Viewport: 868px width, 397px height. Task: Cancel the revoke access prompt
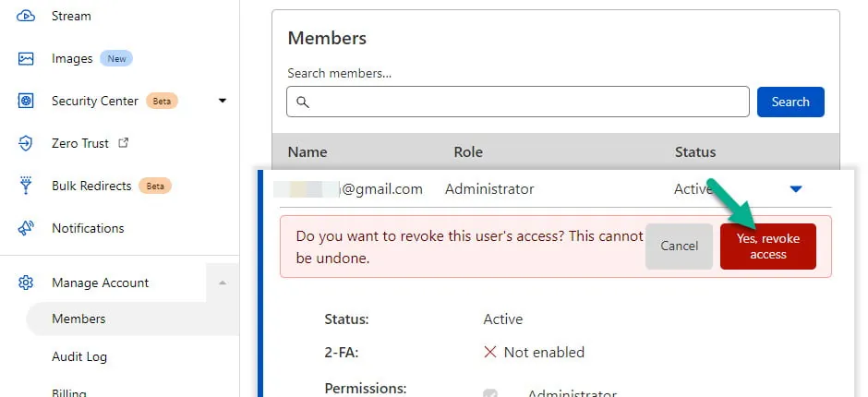[680, 247]
